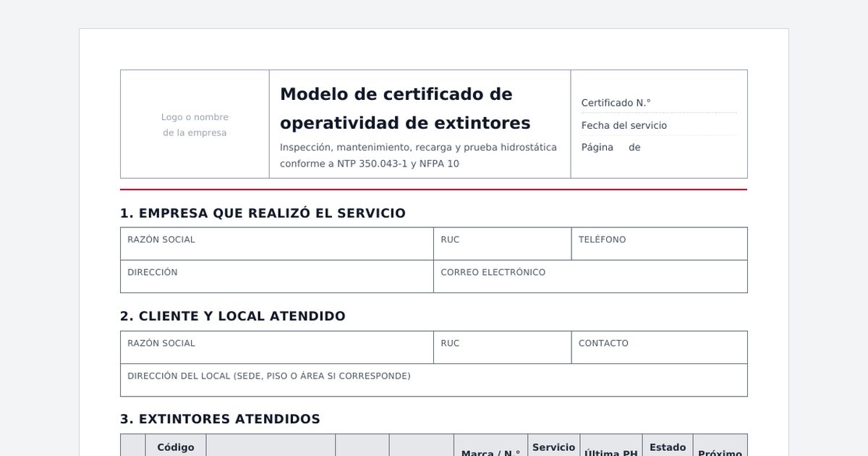Click the 'Fecha del servicio' field

coord(659,125)
